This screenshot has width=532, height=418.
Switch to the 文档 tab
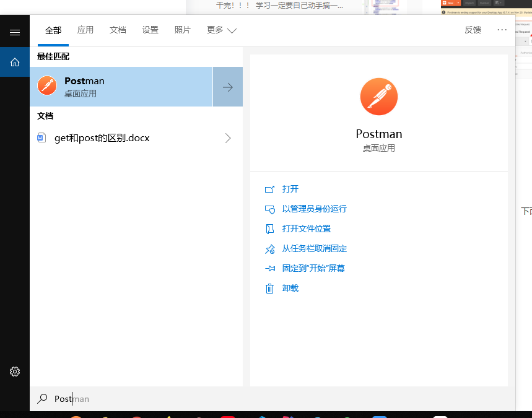coord(118,30)
